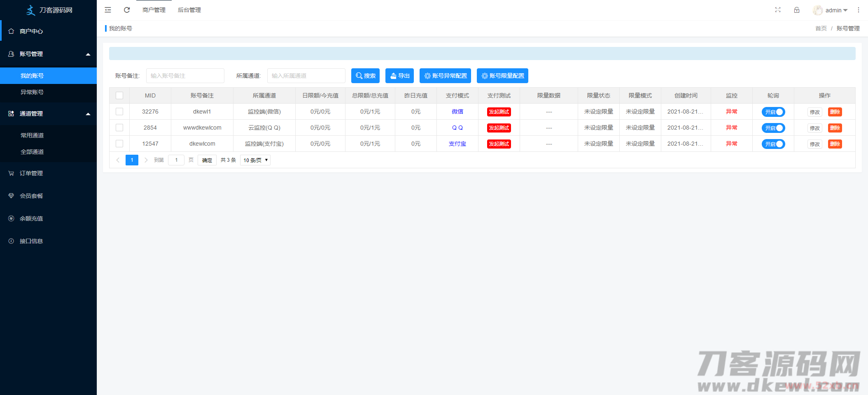Open the vertical three-dot more menu

(x=858, y=10)
